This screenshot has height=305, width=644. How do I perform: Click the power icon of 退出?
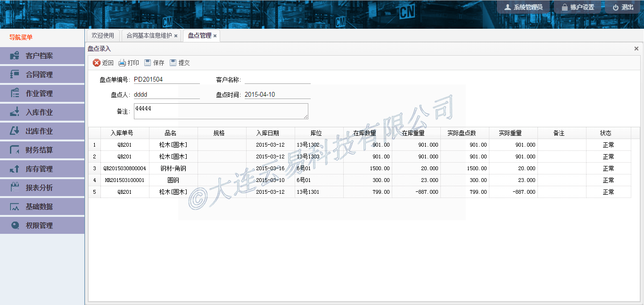tap(615, 8)
